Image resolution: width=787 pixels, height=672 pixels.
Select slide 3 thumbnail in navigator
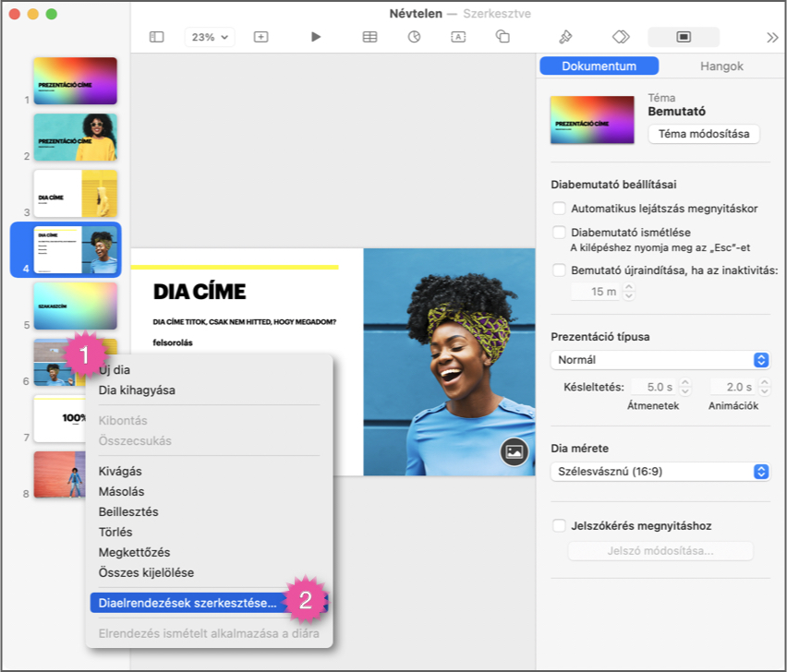[76, 193]
